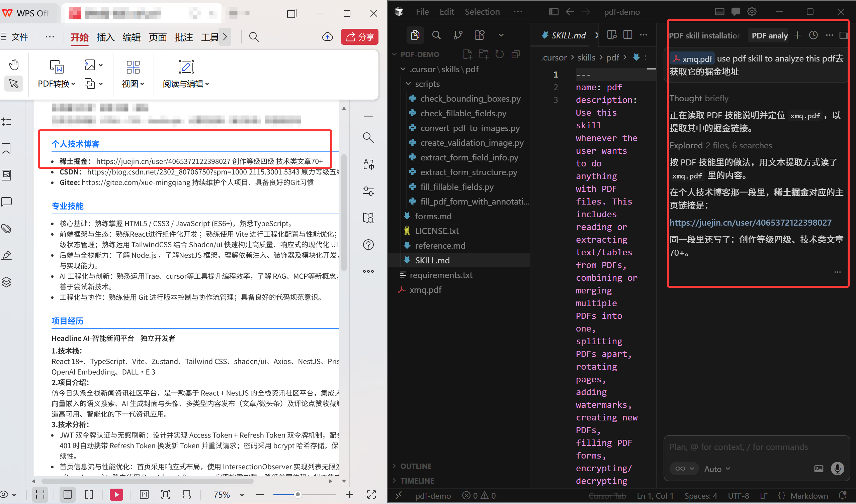Viewport: 856px width, 504px height.
Task: Open chat history clock icon
Action: 813,35
